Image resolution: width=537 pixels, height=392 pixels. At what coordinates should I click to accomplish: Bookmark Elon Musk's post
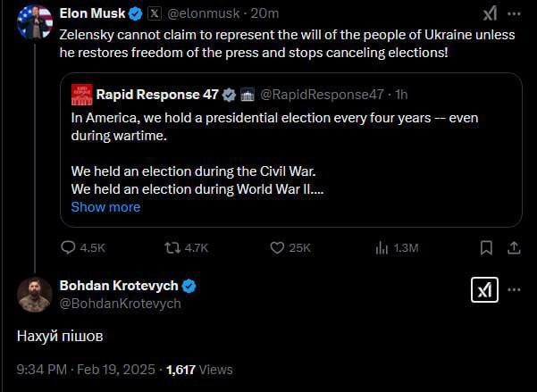(x=486, y=247)
